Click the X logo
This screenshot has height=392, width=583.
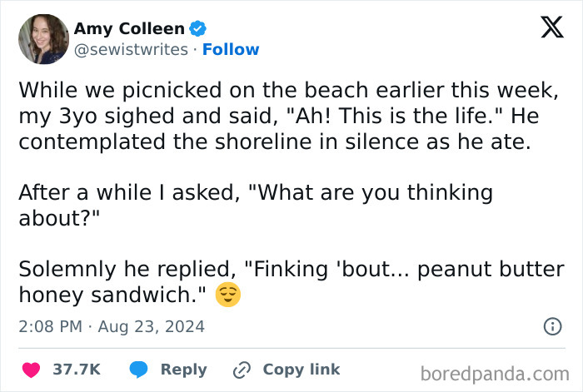click(546, 29)
